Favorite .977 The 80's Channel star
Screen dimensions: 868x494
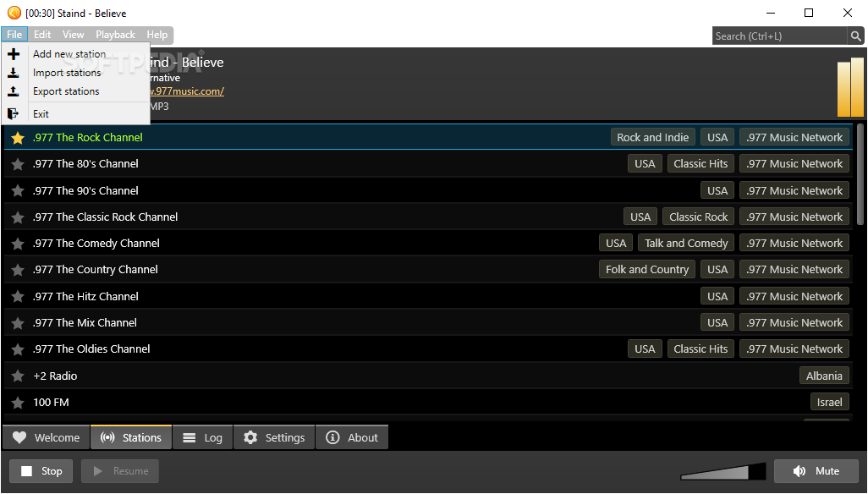[18, 164]
